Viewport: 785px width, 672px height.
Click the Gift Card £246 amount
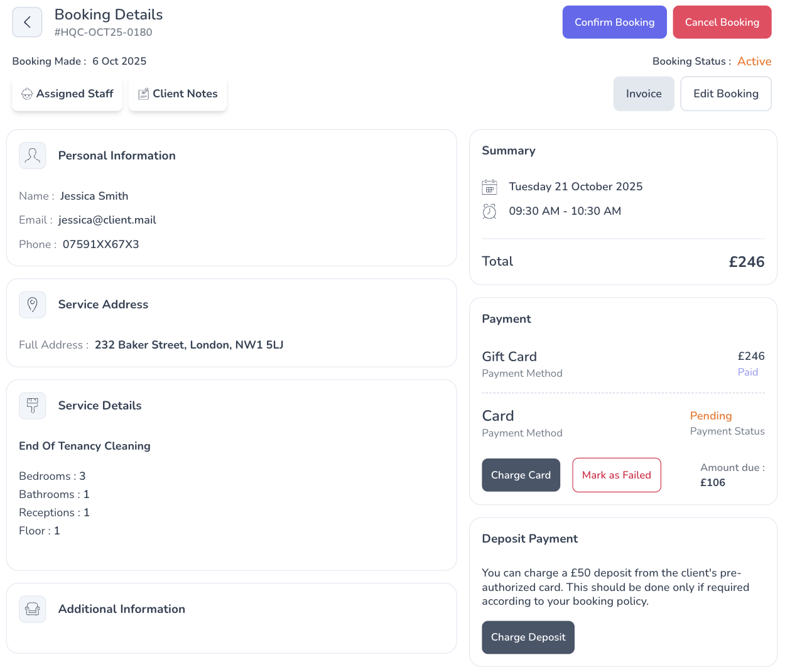[x=751, y=357]
